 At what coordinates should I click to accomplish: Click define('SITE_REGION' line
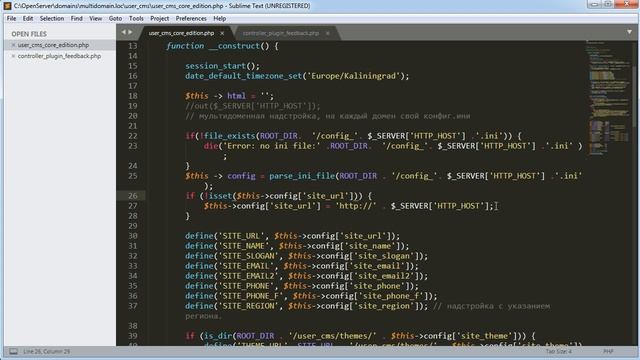pos(306,306)
